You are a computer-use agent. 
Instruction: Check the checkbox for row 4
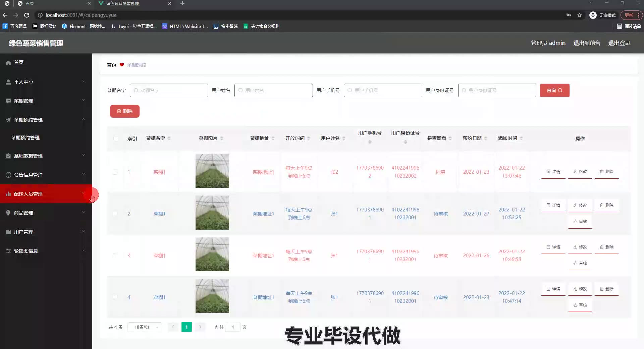click(115, 297)
